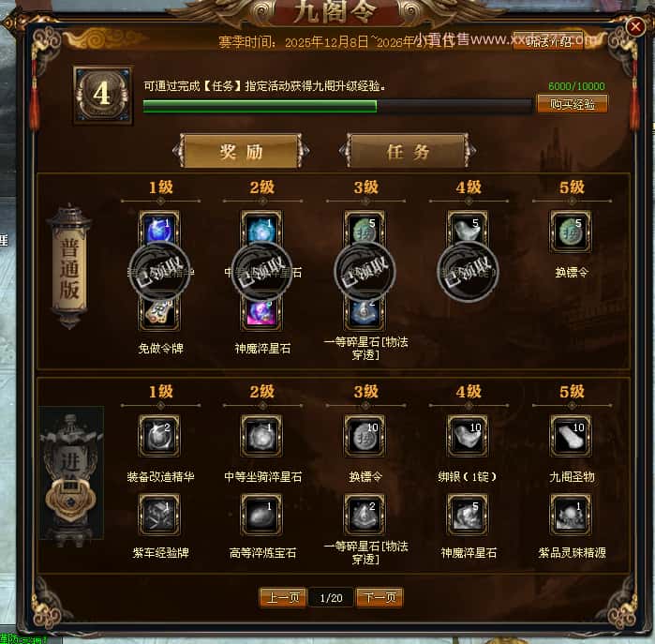Click the advanced 装备改造精华 icon
The image size is (655, 644).
[159, 436]
